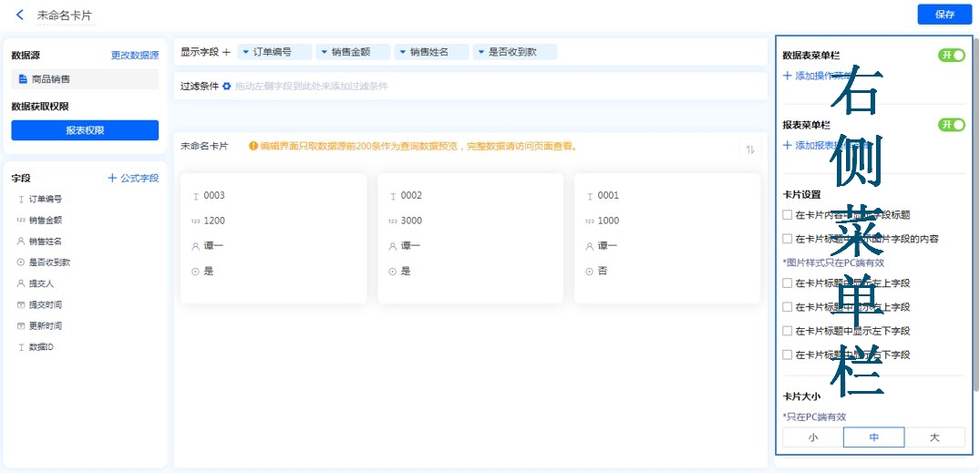Viewport: 980px width, 473px height.
Task: Select the 大 card size option
Action: [934, 437]
